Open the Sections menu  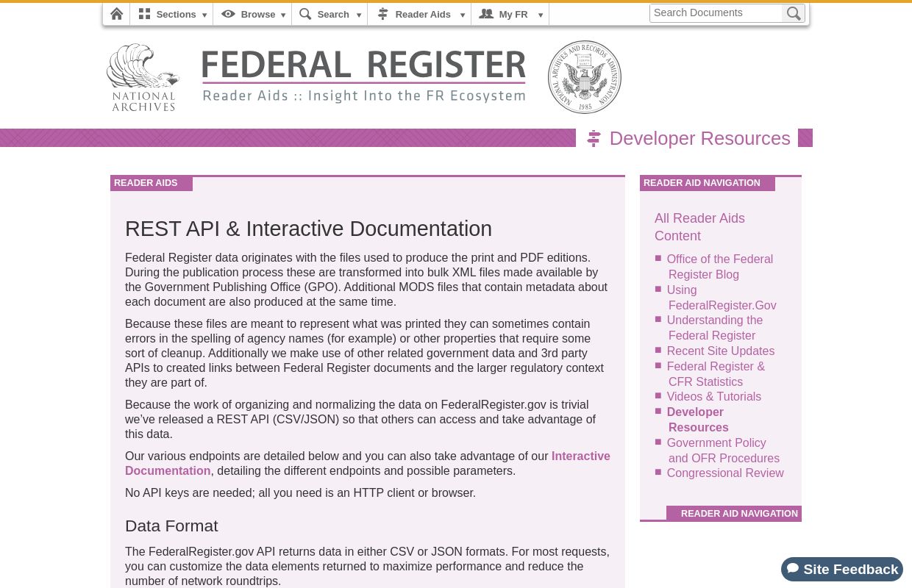pyautogui.click(x=171, y=14)
